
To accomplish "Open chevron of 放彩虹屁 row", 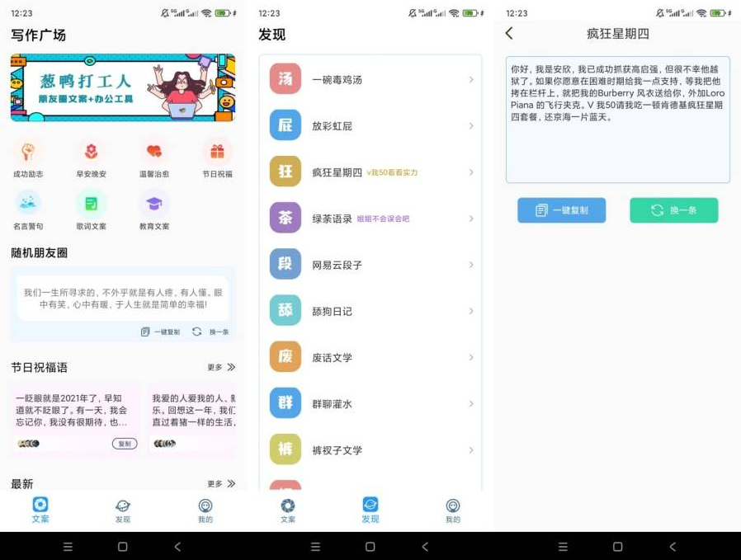I will click(x=470, y=125).
